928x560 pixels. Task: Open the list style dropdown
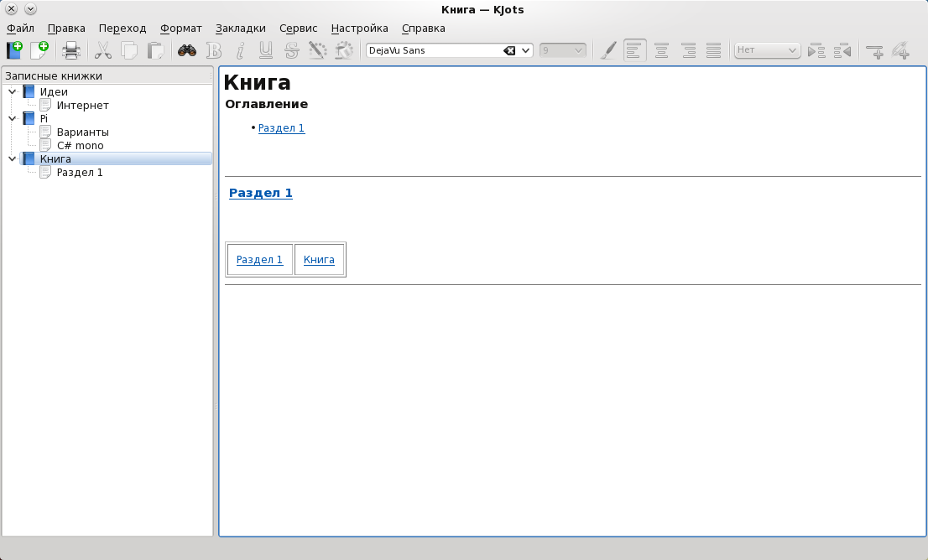767,50
